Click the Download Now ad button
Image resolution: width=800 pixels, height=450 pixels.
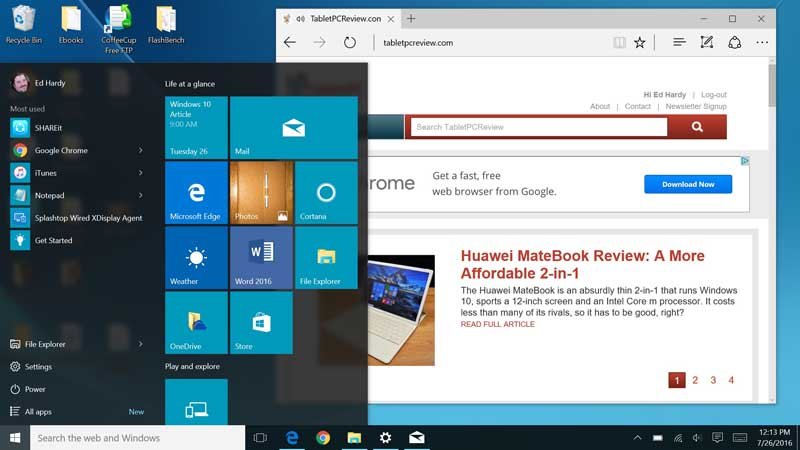(x=688, y=184)
